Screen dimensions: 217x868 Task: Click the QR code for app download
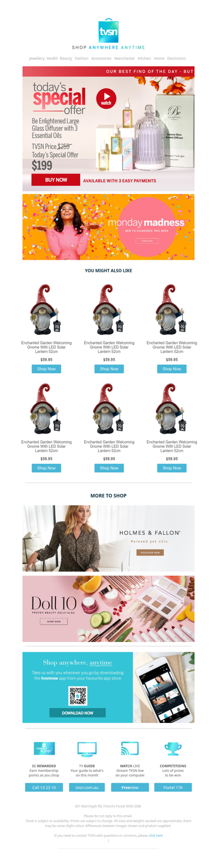(x=78, y=696)
